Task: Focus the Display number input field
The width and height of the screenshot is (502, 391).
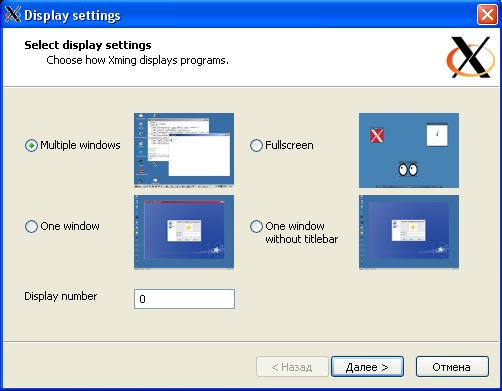Action: 184,299
